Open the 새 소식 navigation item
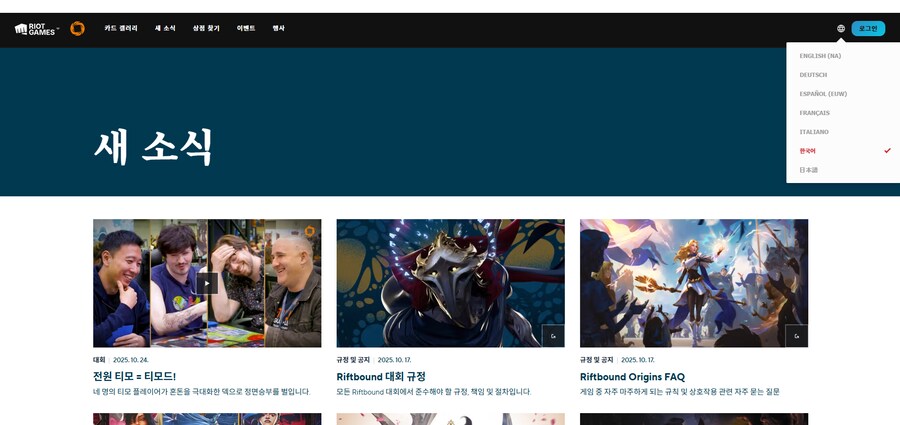The width and height of the screenshot is (900, 425). [165, 28]
